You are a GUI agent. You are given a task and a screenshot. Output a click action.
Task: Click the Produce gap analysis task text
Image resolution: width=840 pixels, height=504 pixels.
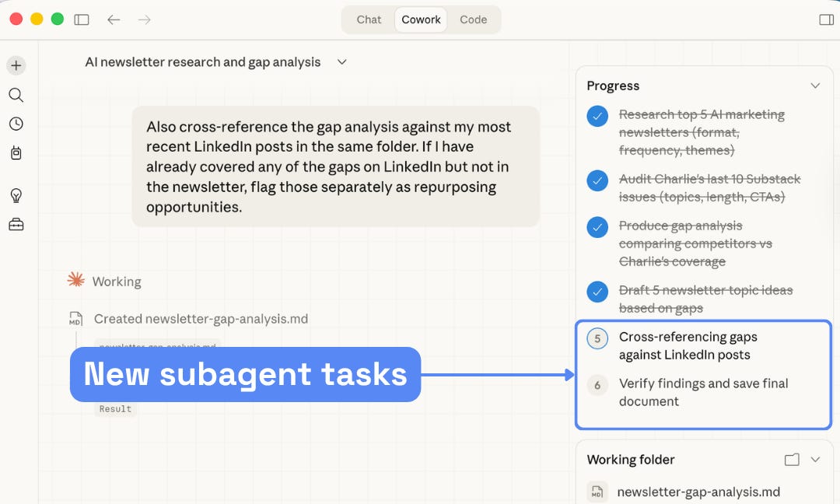[695, 243]
